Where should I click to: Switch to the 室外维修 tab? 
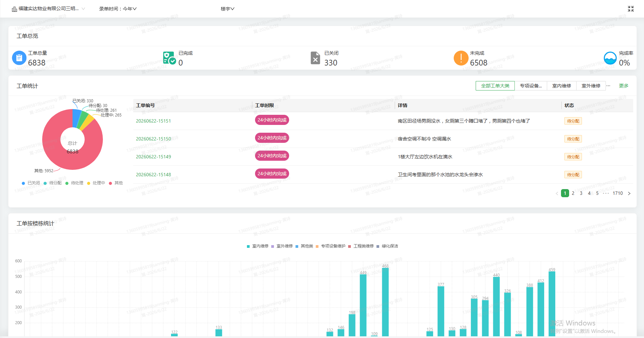click(591, 86)
